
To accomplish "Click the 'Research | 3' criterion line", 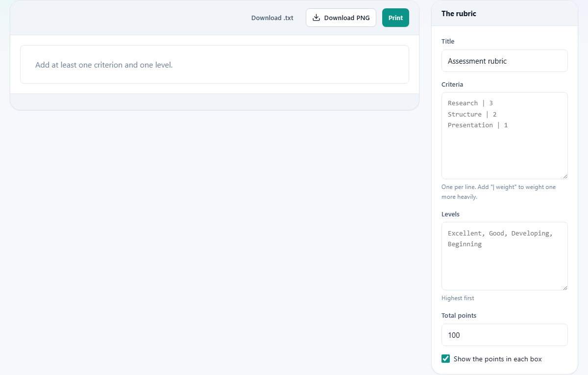I will pyautogui.click(x=470, y=103).
